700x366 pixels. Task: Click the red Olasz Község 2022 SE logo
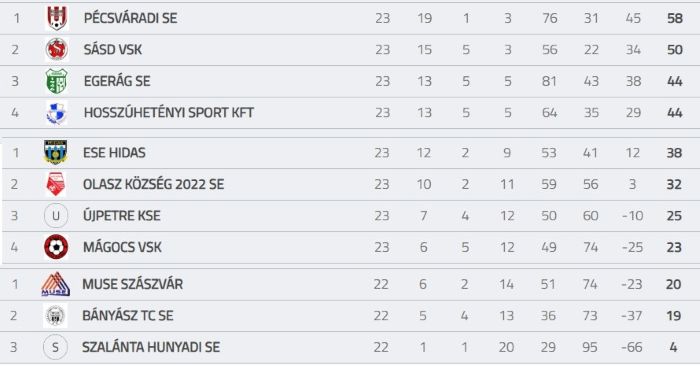pyautogui.click(x=56, y=184)
